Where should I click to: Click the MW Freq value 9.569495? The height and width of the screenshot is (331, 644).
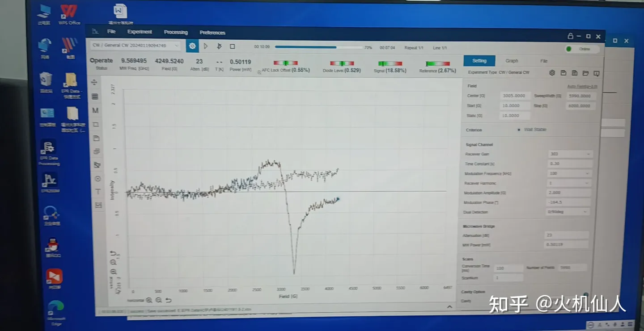[x=134, y=61]
